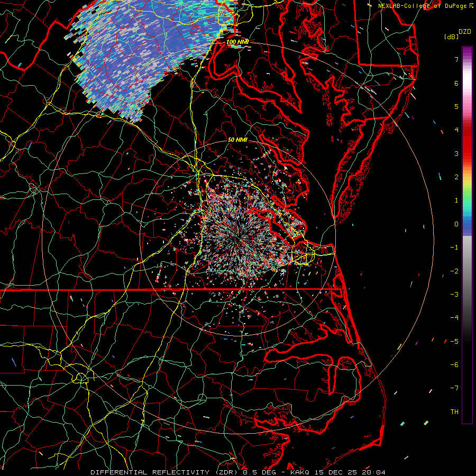Viewport: 476px width, 476px height.
Task: Click the legend value -3
Action: pos(454,295)
